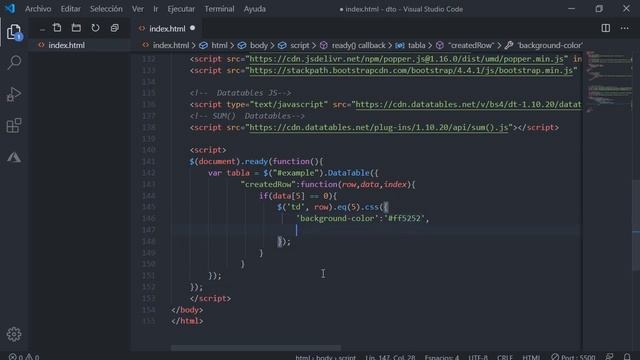Open the editor More Actions menu

pyautogui.click(x=624, y=28)
